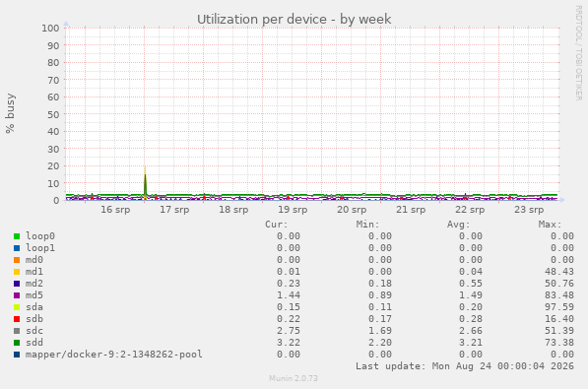Click sdc minimum value 1.69

point(380,331)
